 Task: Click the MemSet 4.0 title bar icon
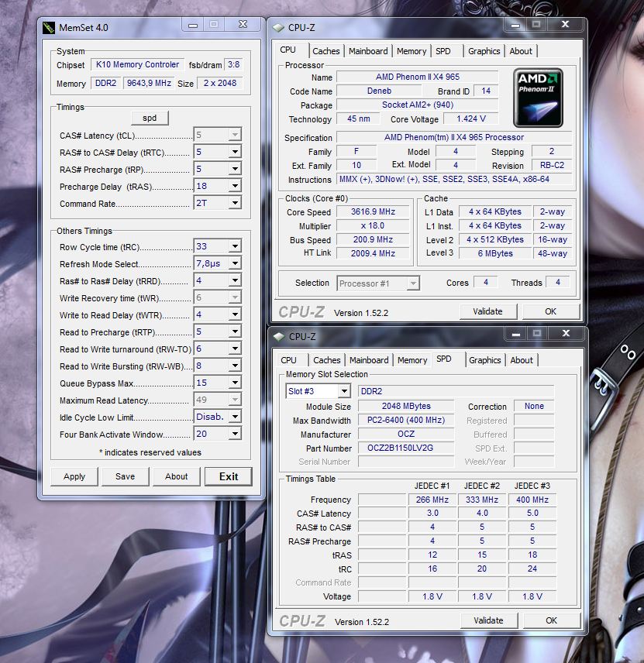pyautogui.click(x=49, y=27)
